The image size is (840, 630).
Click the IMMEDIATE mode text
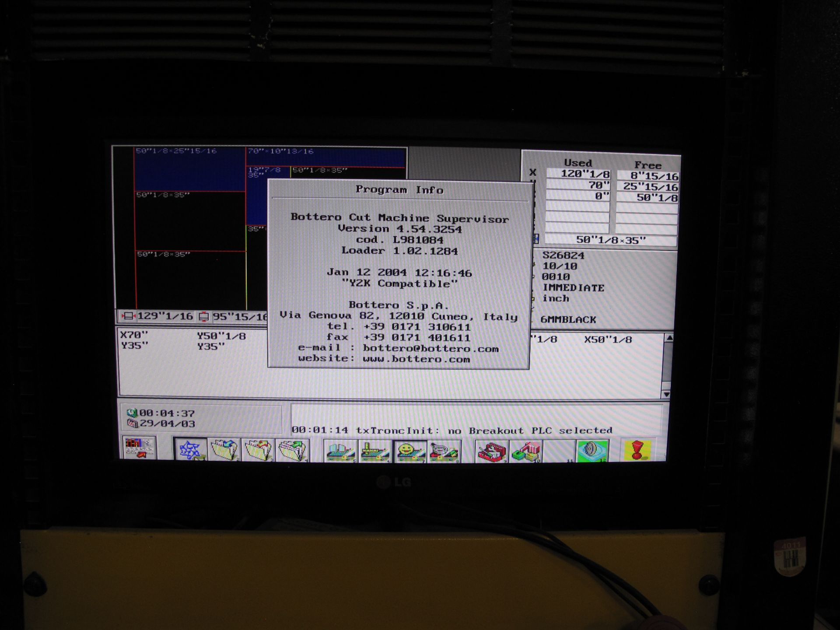[x=573, y=287]
